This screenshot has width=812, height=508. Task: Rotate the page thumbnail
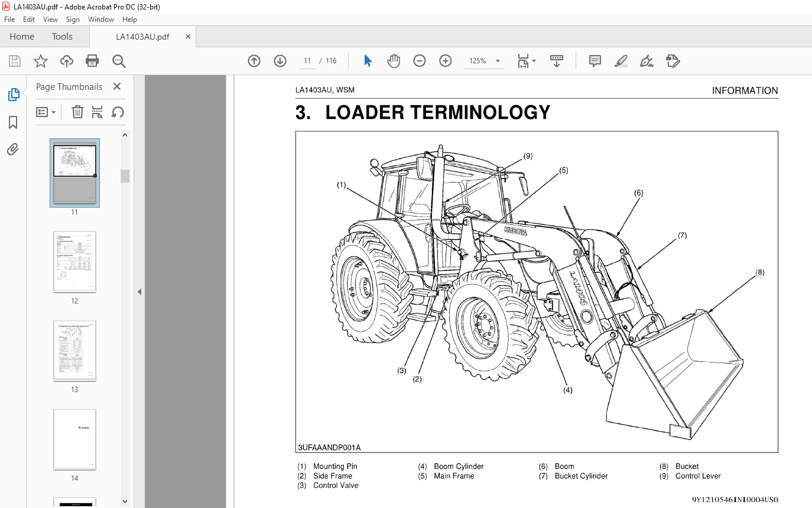pyautogui.click(x=118, y=112)
